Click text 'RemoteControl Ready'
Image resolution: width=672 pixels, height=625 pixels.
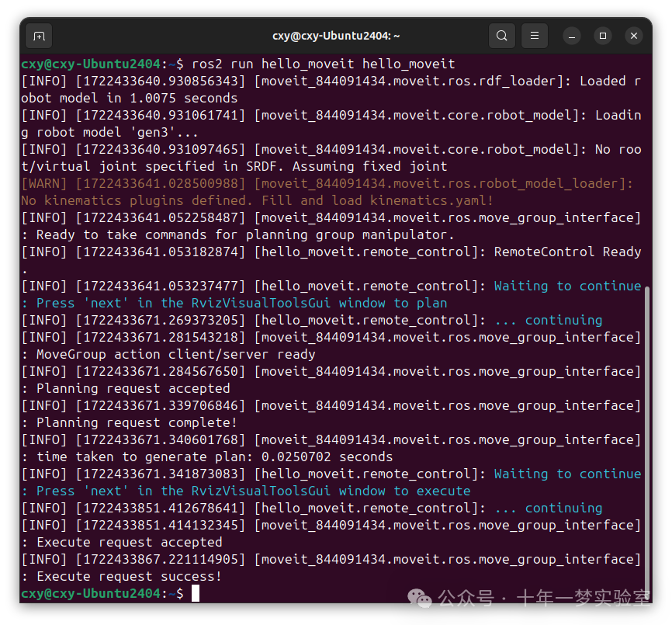tap(567, 252)
